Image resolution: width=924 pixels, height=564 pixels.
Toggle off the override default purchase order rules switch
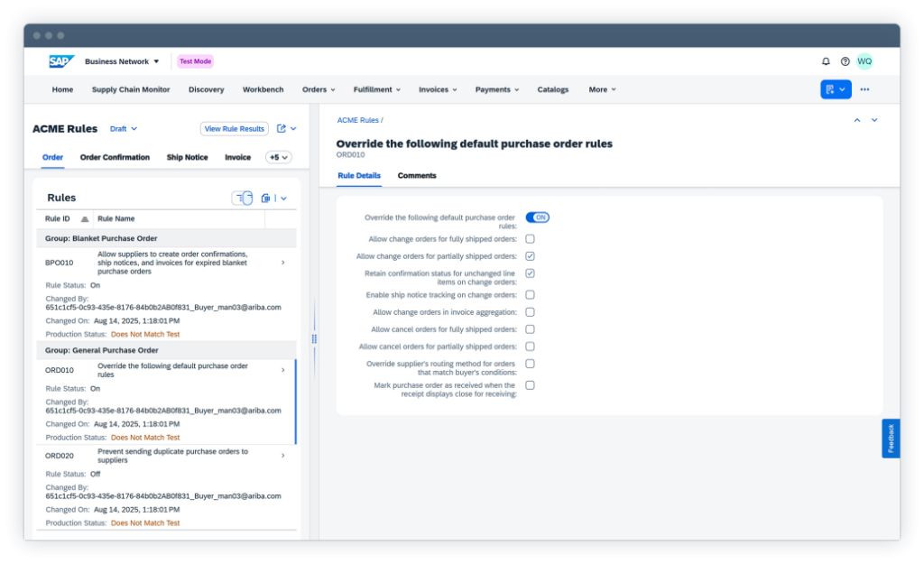[x=538, y=217]
